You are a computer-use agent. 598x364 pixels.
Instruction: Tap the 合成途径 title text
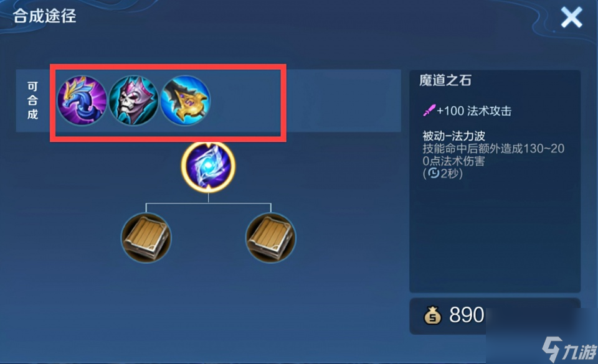pyautogui.click(x=45, y=16)
